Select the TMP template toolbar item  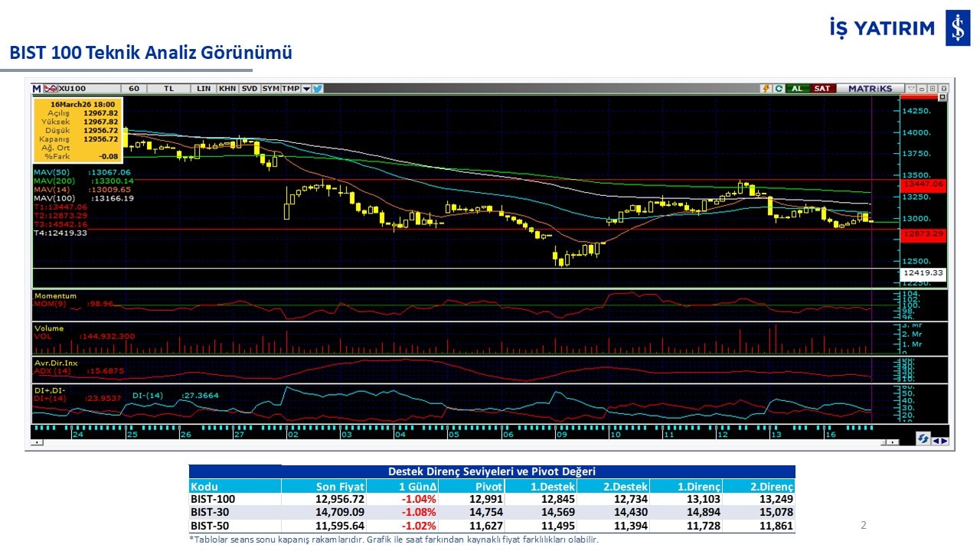pyautogui.click(x=290, y=89)
